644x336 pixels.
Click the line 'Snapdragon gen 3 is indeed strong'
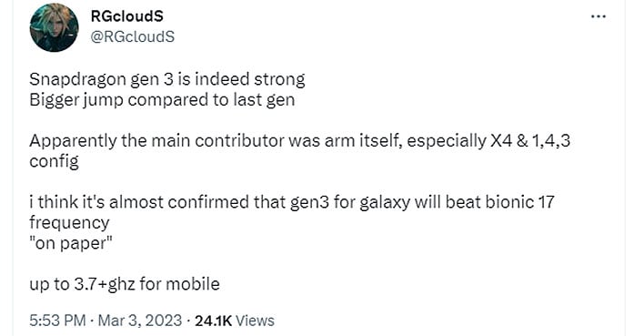pyautogui.click(x=167, y=79)
